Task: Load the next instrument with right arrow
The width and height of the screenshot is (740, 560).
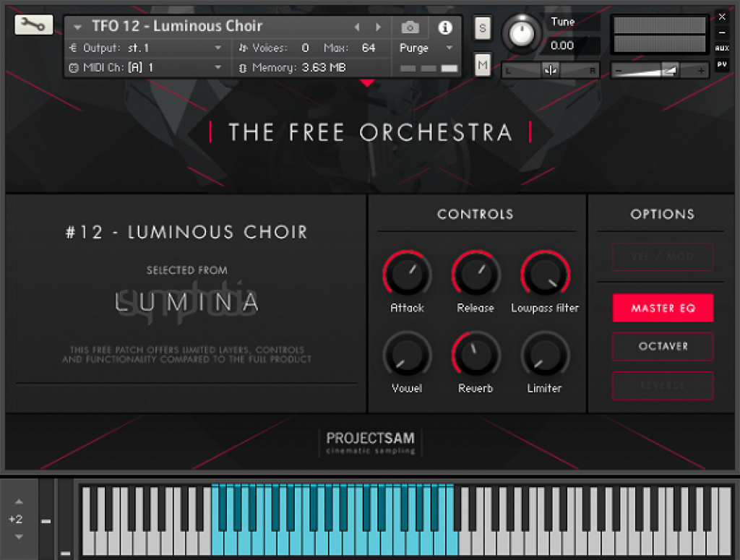Action: click(x=379, y=26)
